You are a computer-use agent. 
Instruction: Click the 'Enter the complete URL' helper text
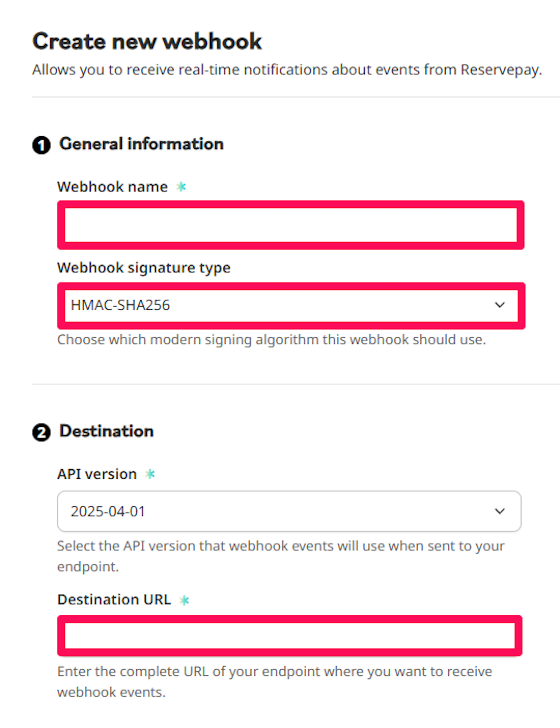coord(275,682)
